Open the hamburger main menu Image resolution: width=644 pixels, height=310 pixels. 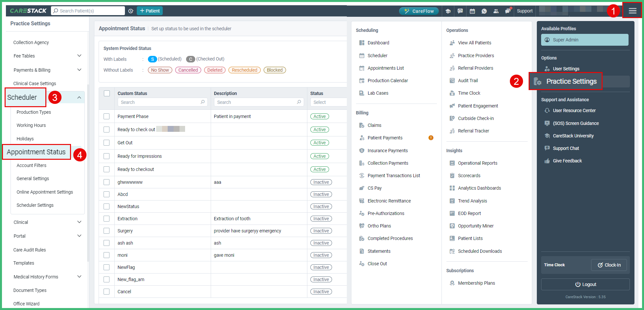(x=632, y=11)
